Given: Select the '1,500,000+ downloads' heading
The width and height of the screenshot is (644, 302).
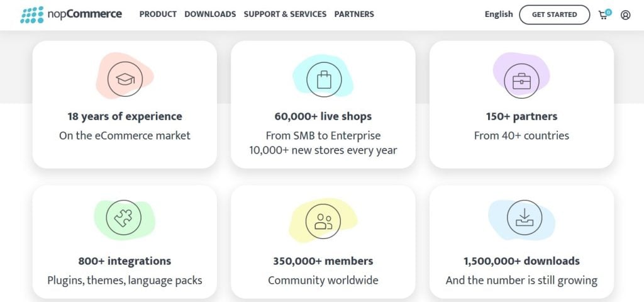Looking at the screenshot, I should (x=521, y=261).
